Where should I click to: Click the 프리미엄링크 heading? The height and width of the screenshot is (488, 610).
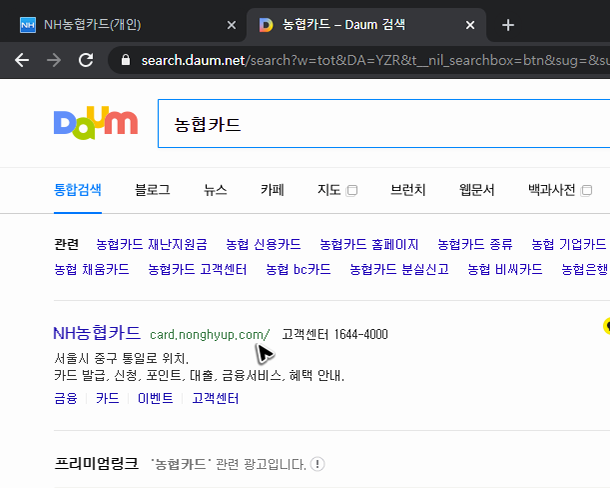tap(96, 463)
